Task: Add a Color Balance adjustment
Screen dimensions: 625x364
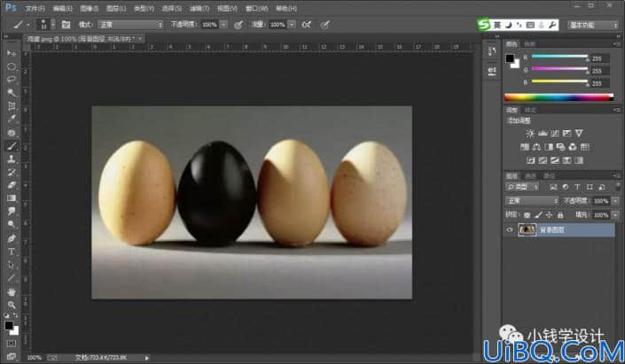Action: tap(536, 147)
